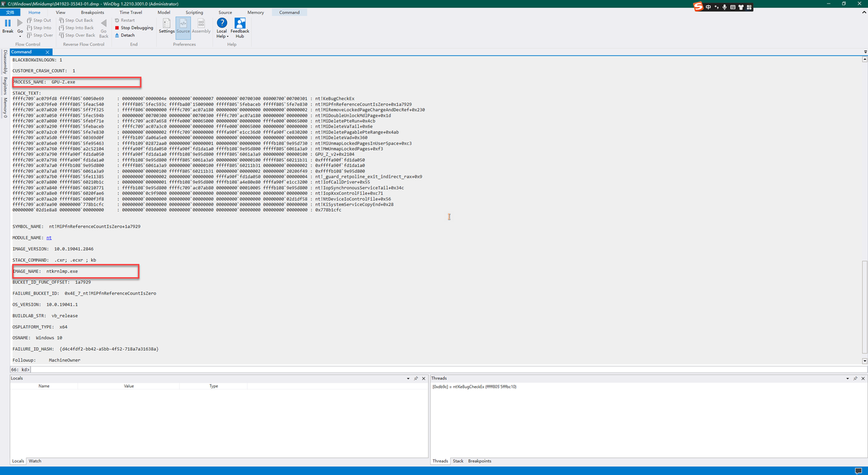Switch to the Breakpoints bottom tab
The image size is (868, 475).
click(479, 461)
